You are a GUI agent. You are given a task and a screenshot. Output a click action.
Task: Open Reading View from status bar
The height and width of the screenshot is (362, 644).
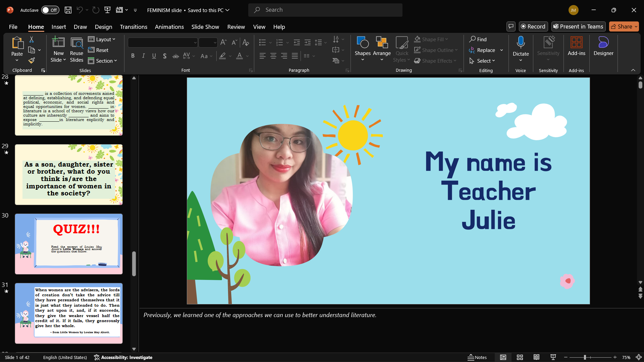[x=536, y=357]
